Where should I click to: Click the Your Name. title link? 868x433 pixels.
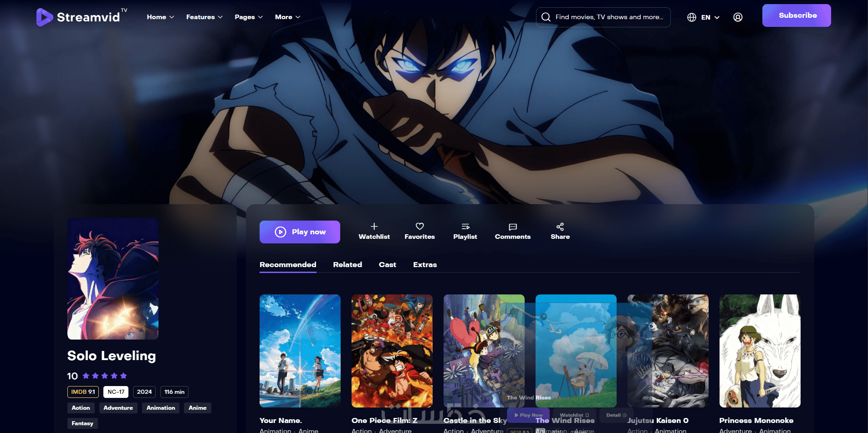click(x=281, y=421)
